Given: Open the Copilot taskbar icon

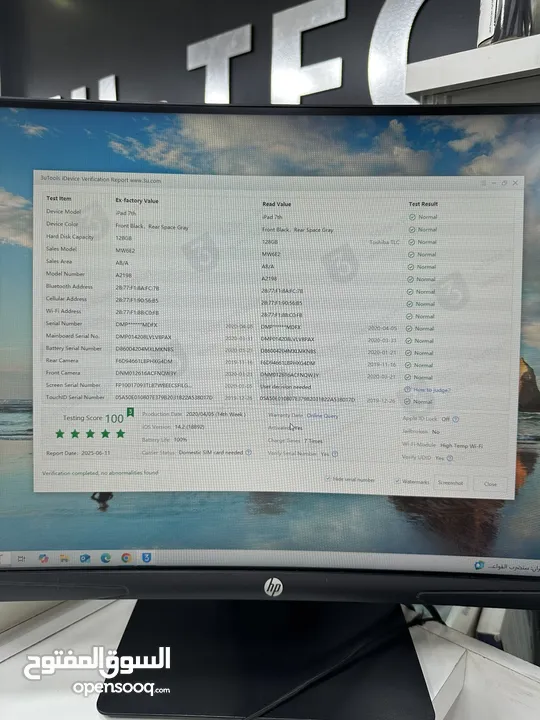Looking at the screenshot, I should click(44, 558).
